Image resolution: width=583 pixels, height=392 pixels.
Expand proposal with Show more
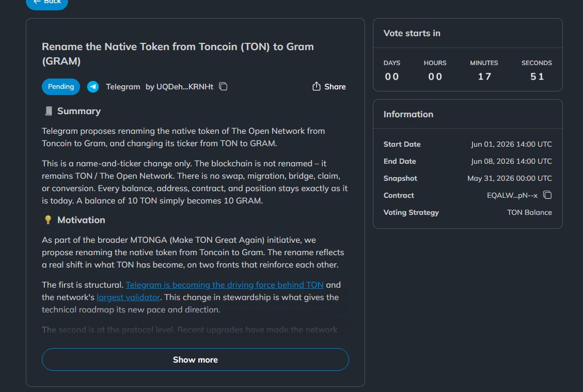[x=195, y=359]
